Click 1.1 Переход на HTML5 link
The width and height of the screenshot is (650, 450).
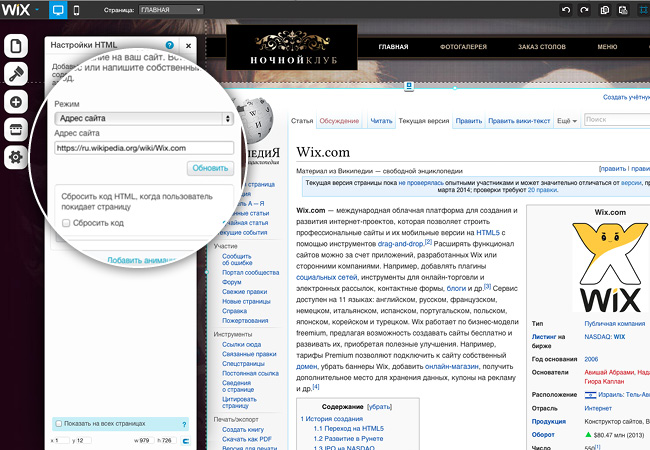(349, 428)
